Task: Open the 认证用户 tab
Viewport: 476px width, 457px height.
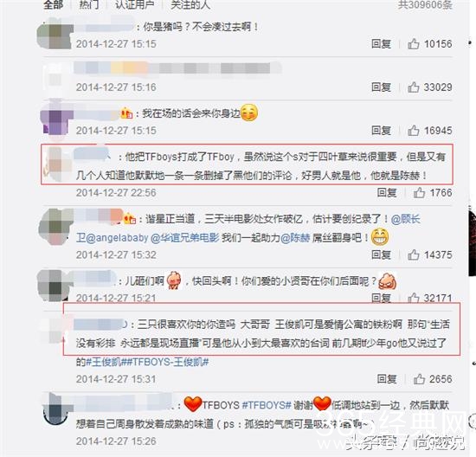Action: pyautogui.click(x=135, y=4)
